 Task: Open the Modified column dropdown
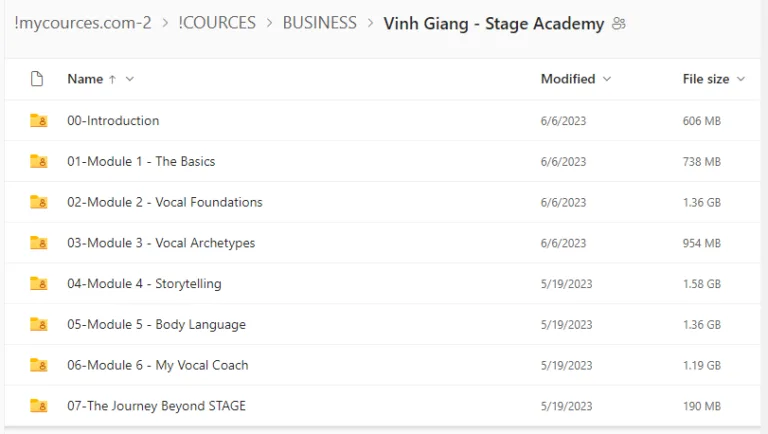coord(607,79)
